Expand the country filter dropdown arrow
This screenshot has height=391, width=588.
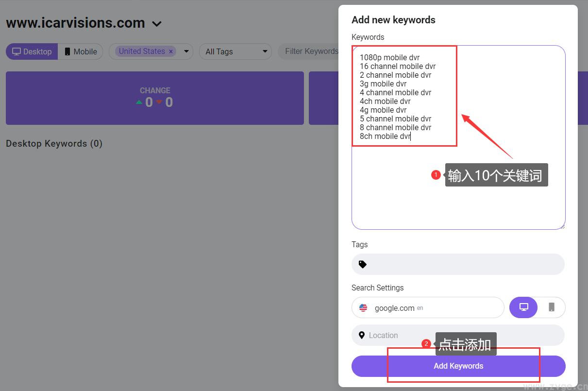tap(186, 51)
